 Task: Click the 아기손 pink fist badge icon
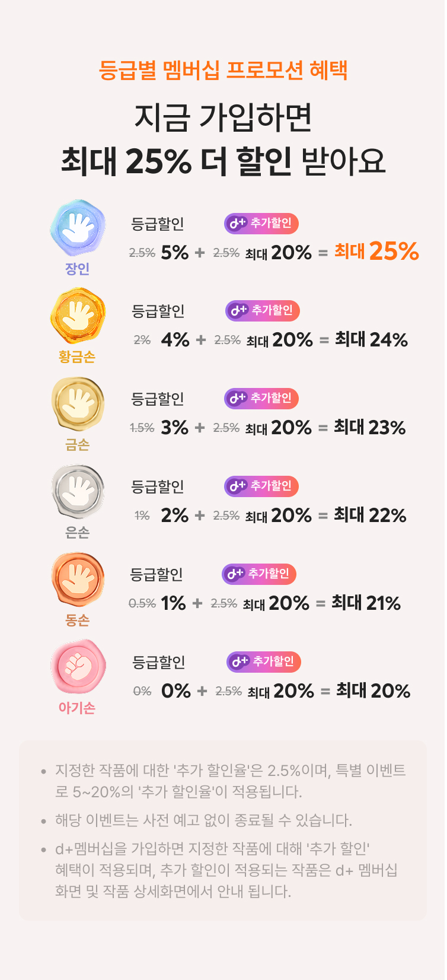[x=78, y=667]
